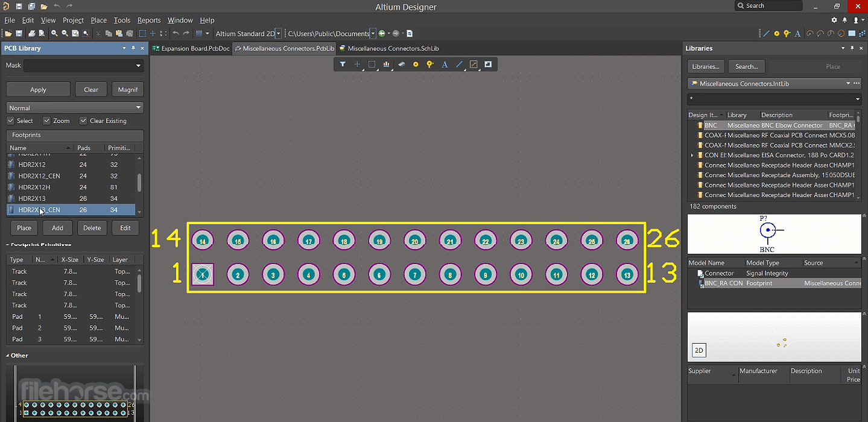
Task: Click the Edit footprint button
Action: tap(125, 228)
